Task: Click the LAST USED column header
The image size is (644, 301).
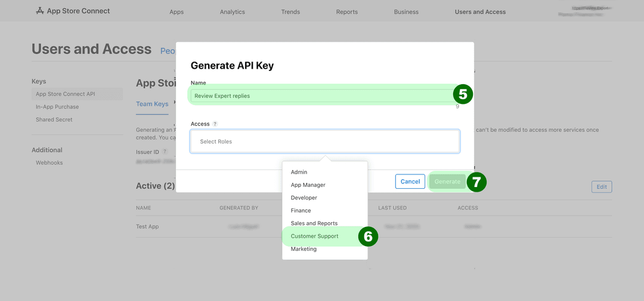Action: pyautogui.click(x=392, y=208)
